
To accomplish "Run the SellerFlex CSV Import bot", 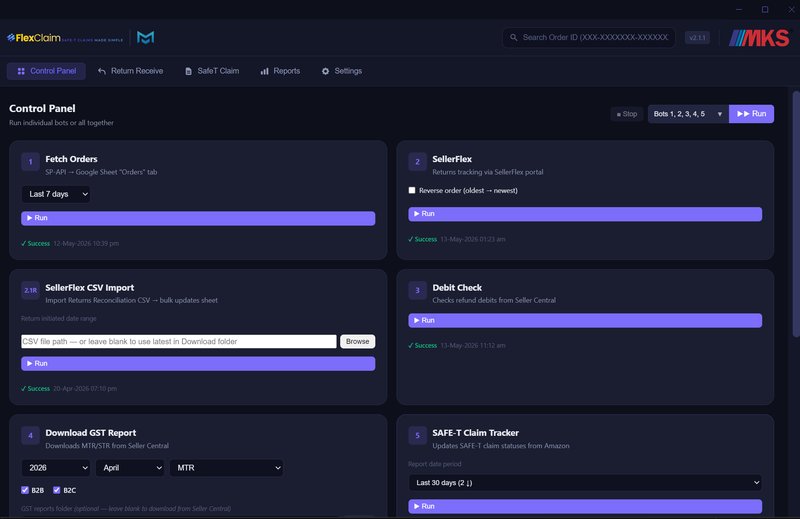I will 198,363.
